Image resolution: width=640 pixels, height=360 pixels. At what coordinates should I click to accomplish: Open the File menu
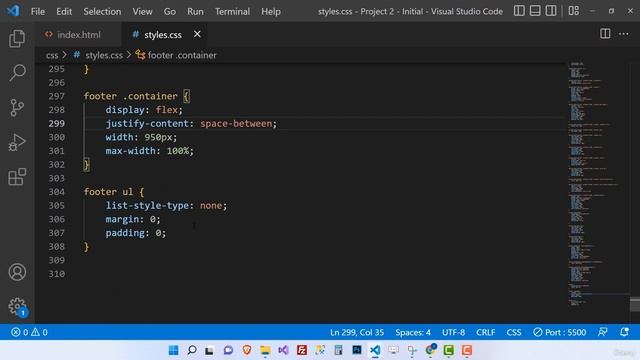tap(38, 11)
